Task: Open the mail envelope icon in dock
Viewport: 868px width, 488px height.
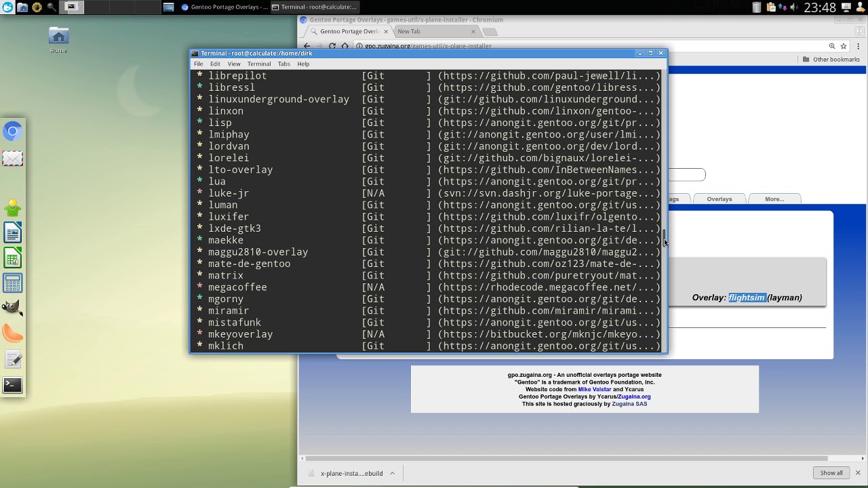Action: [x=12, y=159]
